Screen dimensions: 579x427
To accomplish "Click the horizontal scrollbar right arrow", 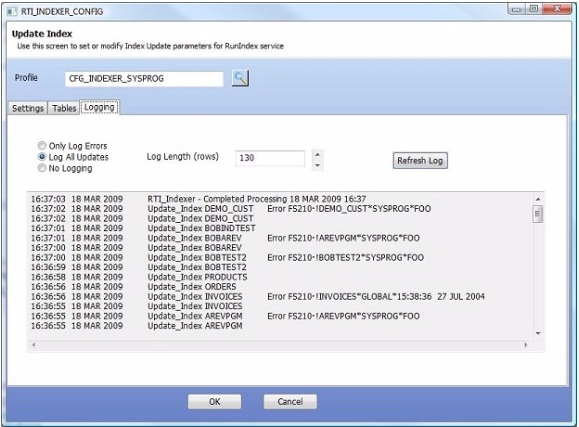I will pyautogui.click(x=526, y=345).
